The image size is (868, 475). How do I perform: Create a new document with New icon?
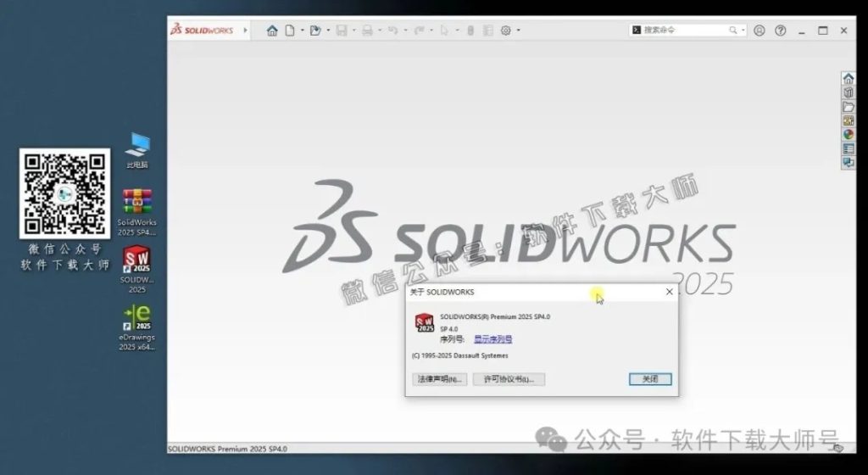290,31
